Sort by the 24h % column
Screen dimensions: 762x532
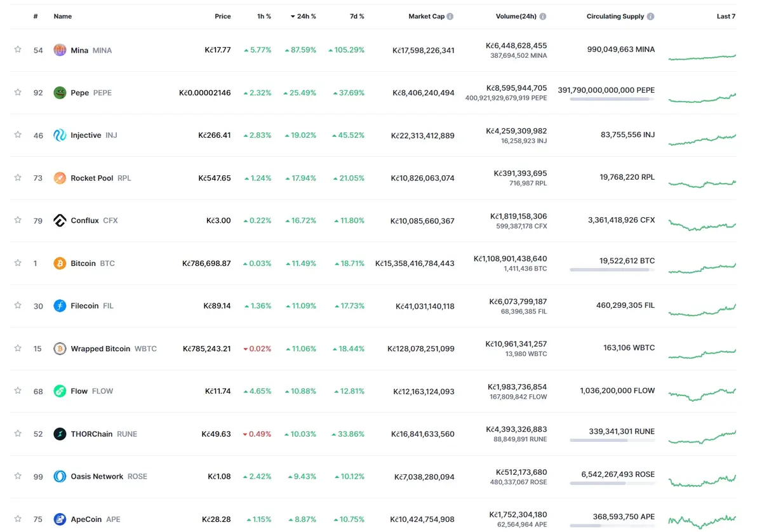pyautogui.click(x=304, y=17)
